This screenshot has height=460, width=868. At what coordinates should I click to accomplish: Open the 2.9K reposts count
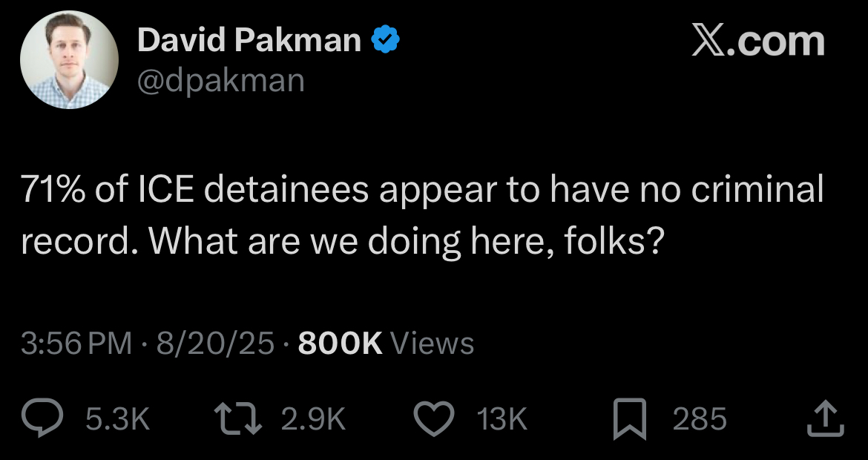pyautogui.click(x=314, y=420)
